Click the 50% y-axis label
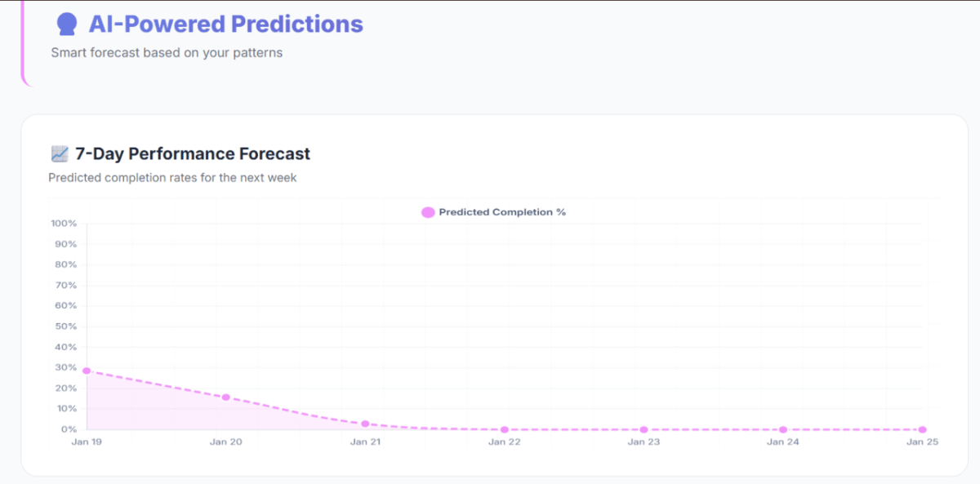 [65, 326]
